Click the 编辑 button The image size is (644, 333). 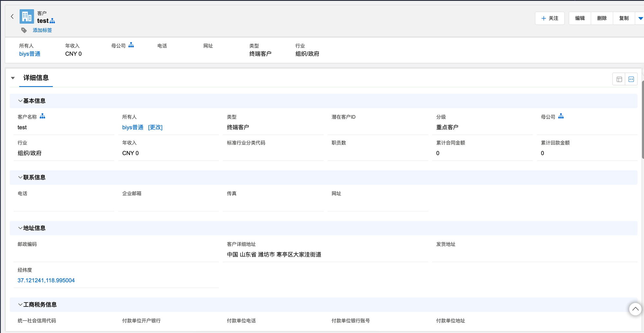click(580, 18)
